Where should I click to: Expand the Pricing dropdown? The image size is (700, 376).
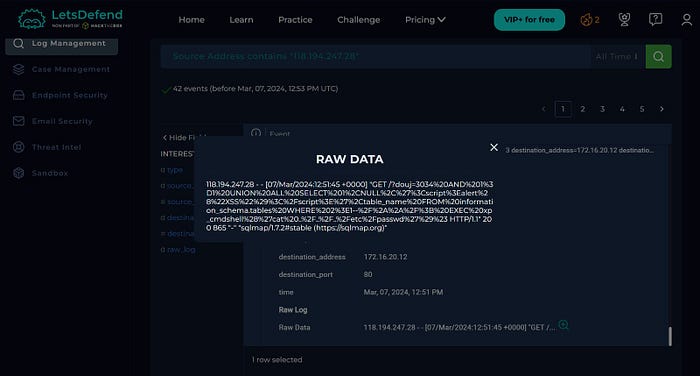point(425,20)
